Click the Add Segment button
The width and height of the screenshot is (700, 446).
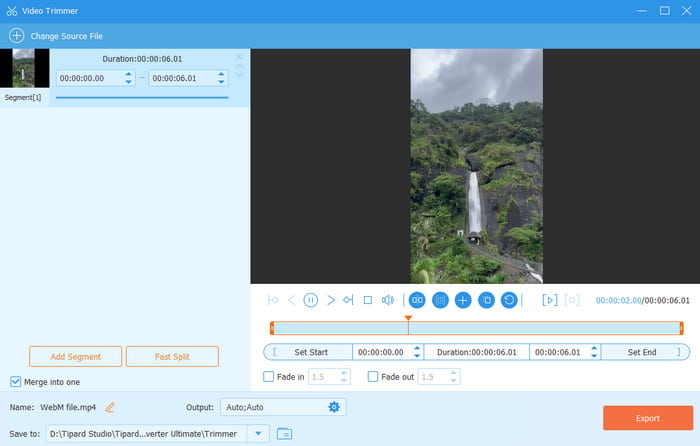tap(75, 356)
